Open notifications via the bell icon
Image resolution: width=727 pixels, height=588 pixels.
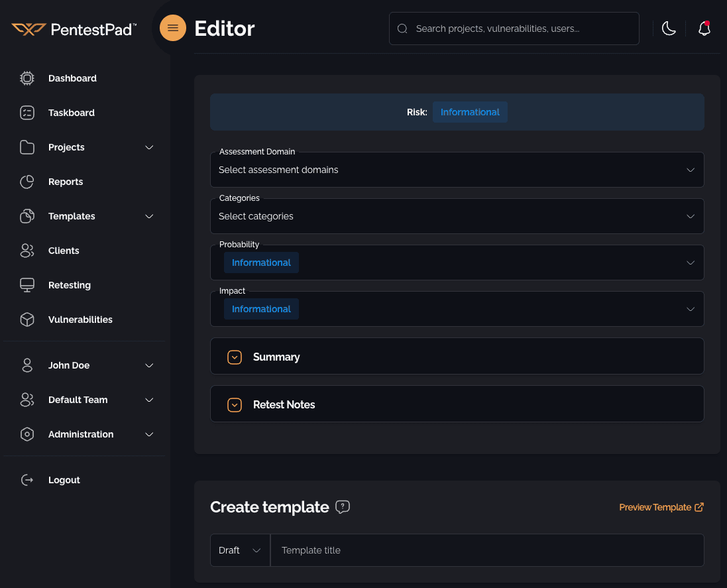[x=704, y=29]
